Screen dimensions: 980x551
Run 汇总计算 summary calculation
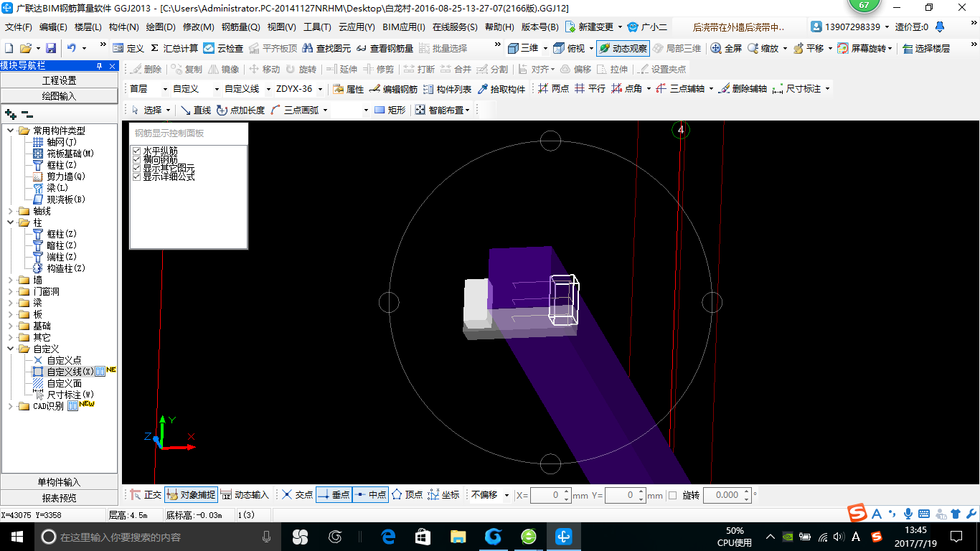coord(174,48)
